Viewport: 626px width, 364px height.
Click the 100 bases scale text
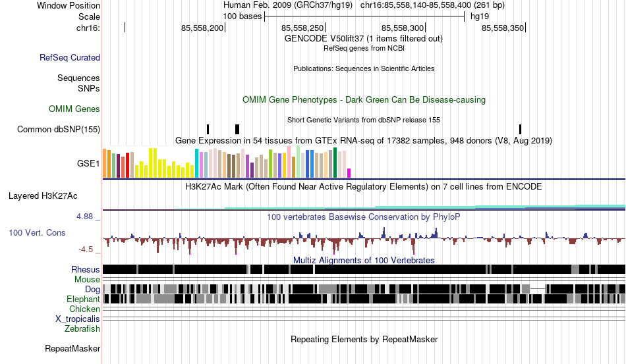(242, 16)
